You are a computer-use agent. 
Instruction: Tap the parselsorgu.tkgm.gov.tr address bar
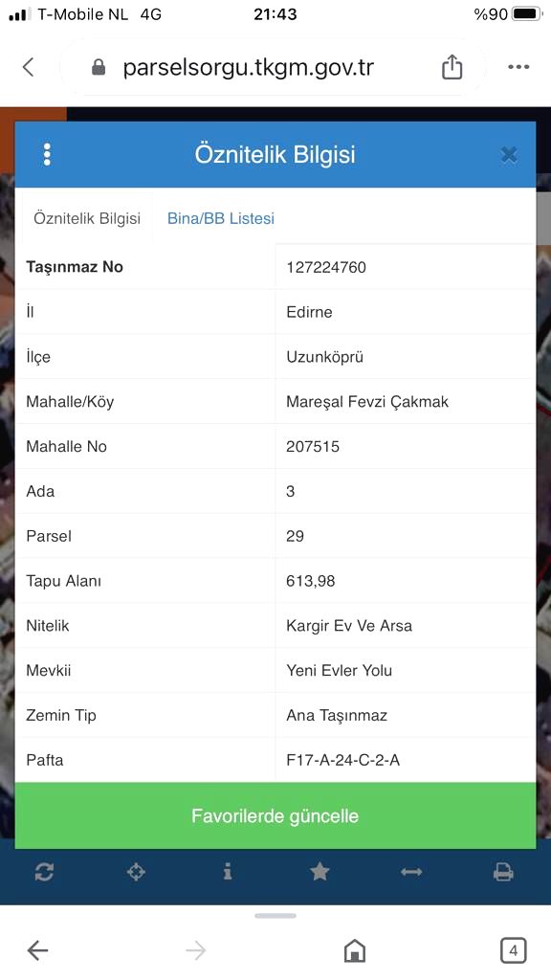[249, 67]
